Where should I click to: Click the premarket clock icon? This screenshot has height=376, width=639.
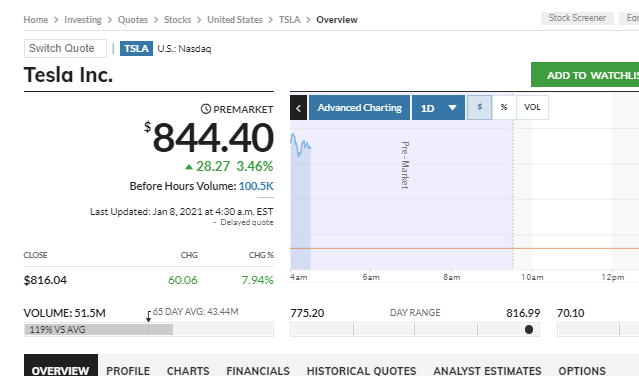point(206,109)
